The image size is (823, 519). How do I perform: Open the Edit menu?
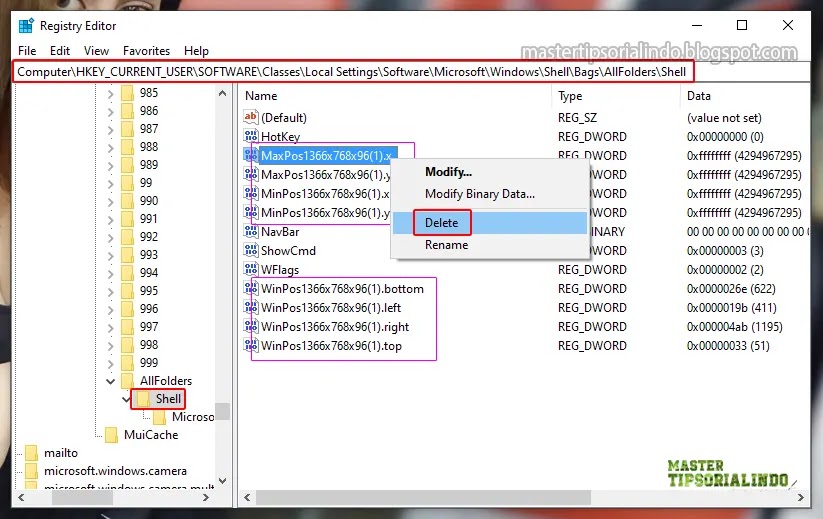[x=60, y=51]
